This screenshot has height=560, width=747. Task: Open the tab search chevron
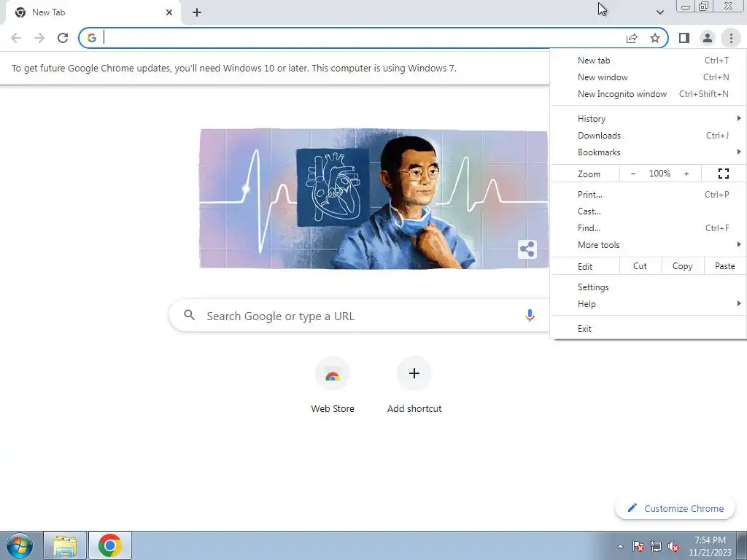tap(659, 12)
